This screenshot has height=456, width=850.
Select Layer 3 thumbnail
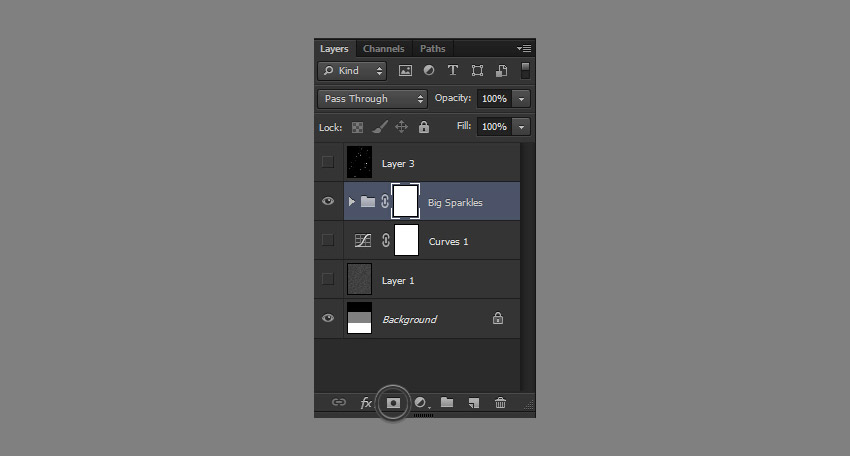pos(359,162)
